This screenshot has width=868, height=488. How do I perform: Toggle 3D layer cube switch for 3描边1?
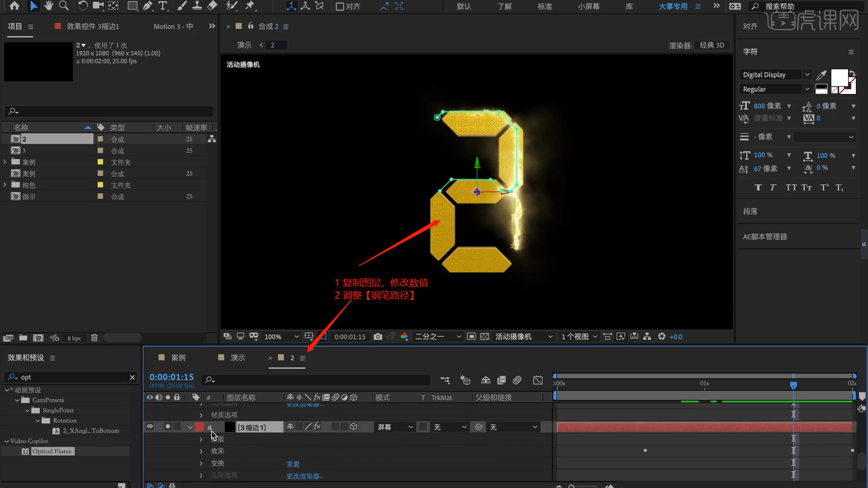[x=354, y=427]
